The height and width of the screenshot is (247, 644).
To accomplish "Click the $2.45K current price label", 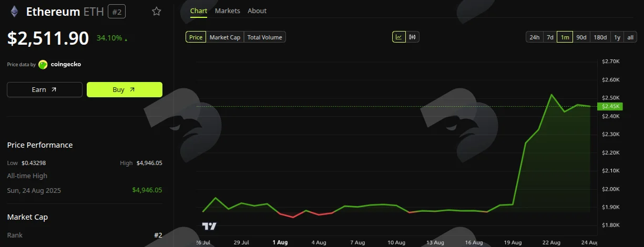I will tap(610, 106).
